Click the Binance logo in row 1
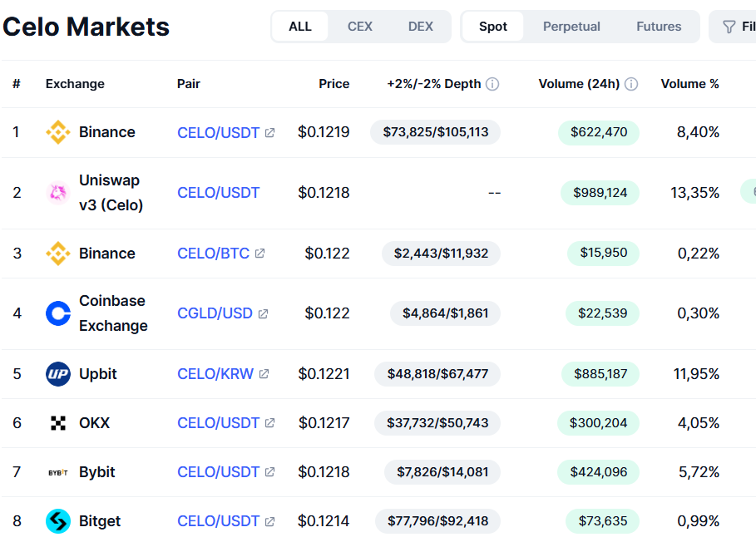This screenshot has height=542, width=756. pyautogui.click(x=58, y=132)
